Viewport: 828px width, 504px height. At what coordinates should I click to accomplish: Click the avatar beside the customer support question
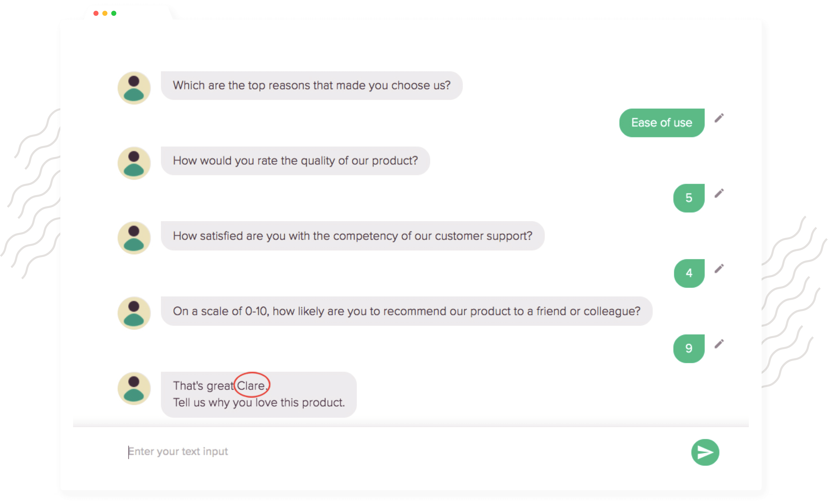coord(134,238)
